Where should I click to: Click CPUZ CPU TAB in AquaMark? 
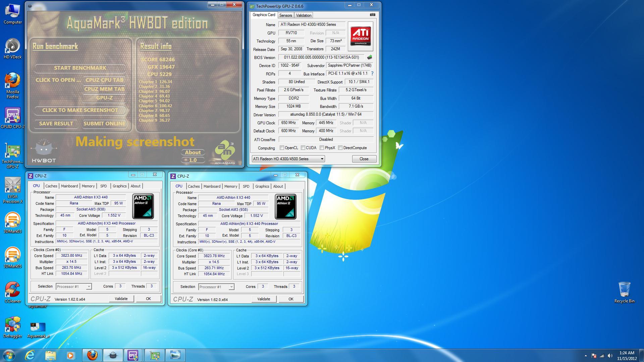pos(104,80)
